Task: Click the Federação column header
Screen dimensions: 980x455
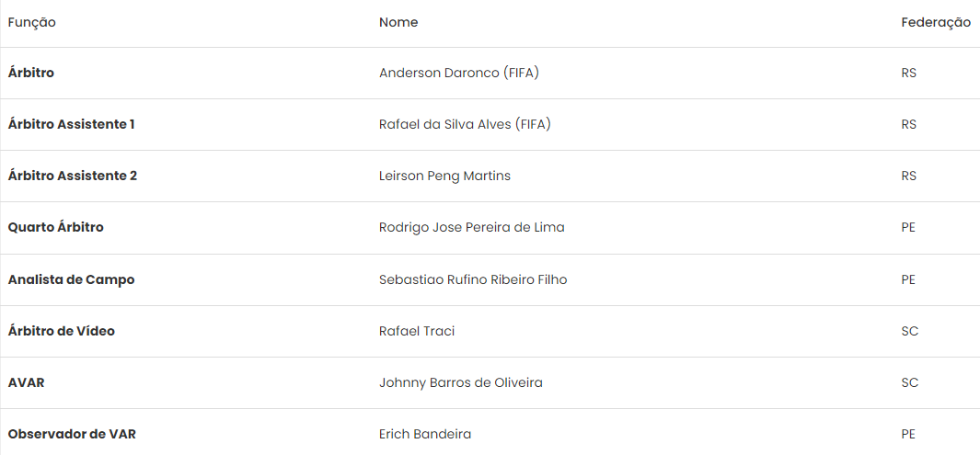Action: (x=935, y=22)
